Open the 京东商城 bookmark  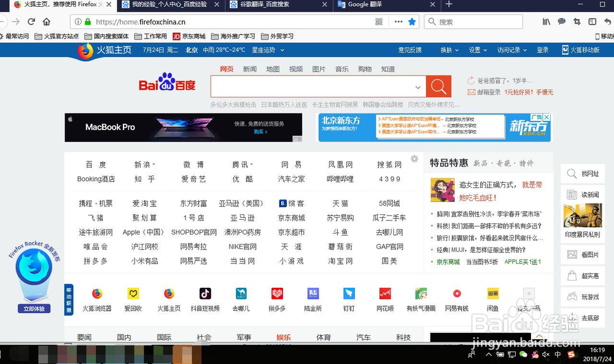click(x=189, y=36)
